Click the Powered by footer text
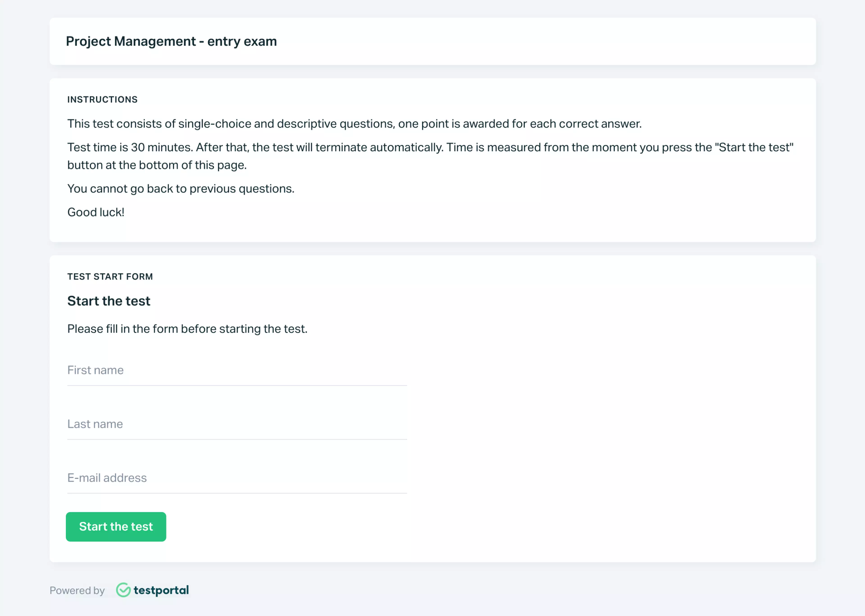 pos(77,590)
